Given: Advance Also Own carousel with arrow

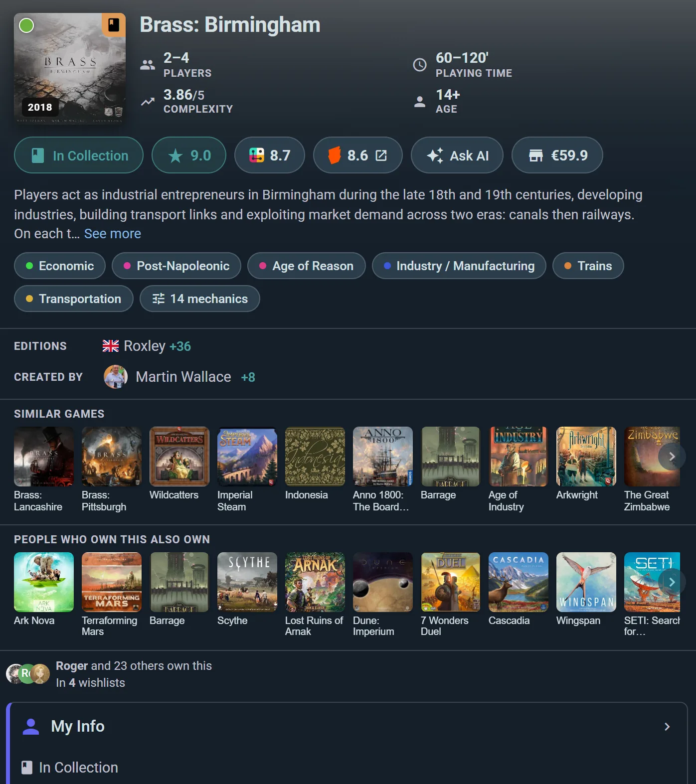Looking at the screenshot, I should tap(672, 582).
